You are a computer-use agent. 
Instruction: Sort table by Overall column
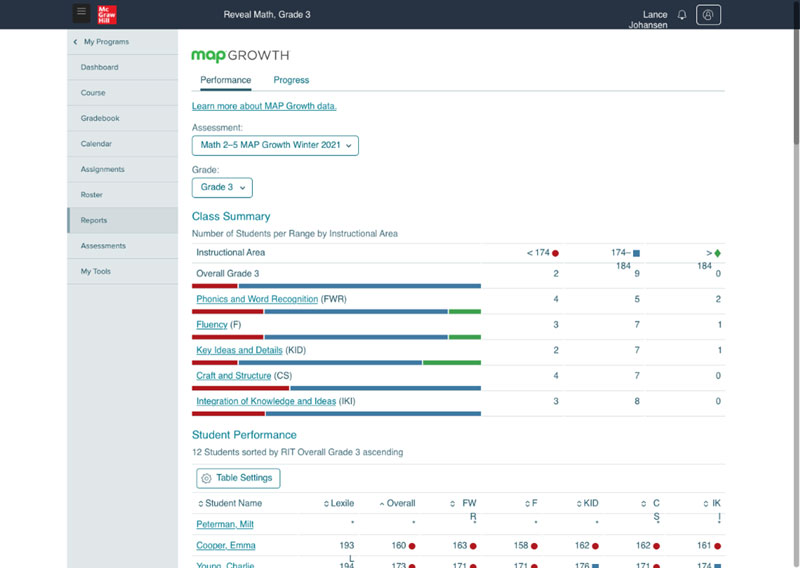pos(397,503)
